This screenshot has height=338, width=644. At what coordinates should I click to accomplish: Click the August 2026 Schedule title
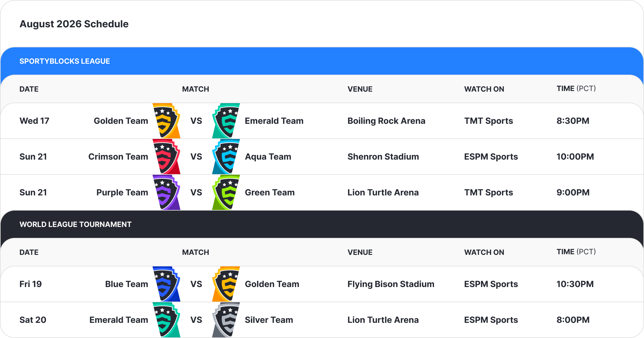[74, 24]
